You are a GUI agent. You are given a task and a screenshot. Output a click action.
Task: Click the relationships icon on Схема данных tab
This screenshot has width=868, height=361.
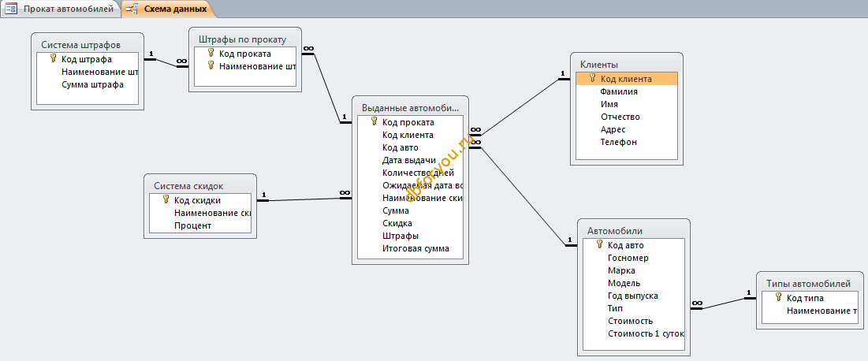[x=132, y=9]
